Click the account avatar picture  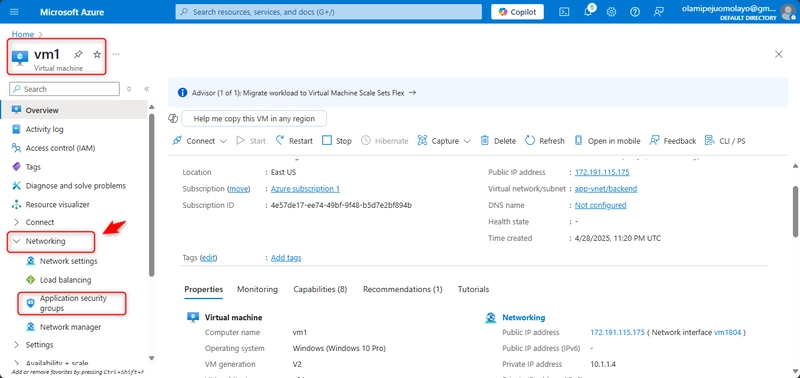788,12
